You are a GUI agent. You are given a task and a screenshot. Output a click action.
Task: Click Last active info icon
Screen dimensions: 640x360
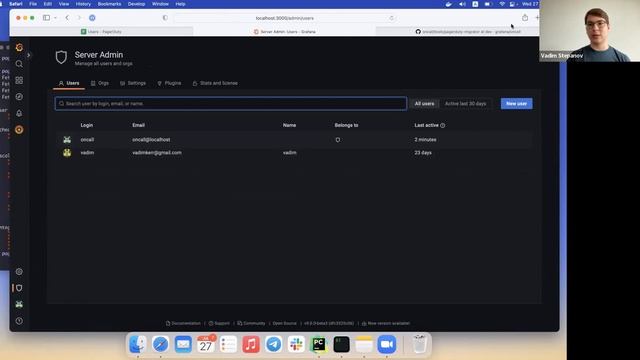pyautogui.click(x=443, y=125)
